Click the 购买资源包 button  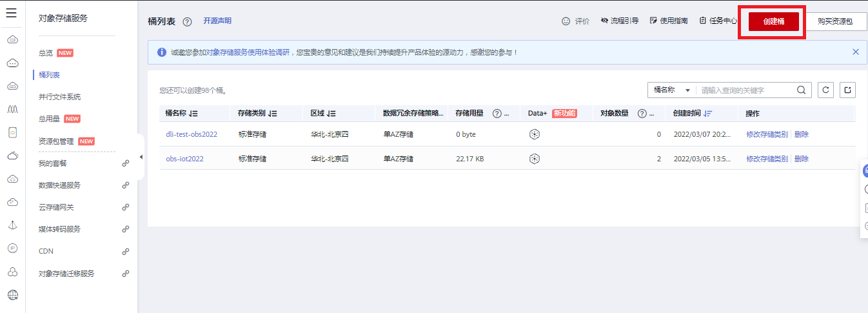coord(835,21)
